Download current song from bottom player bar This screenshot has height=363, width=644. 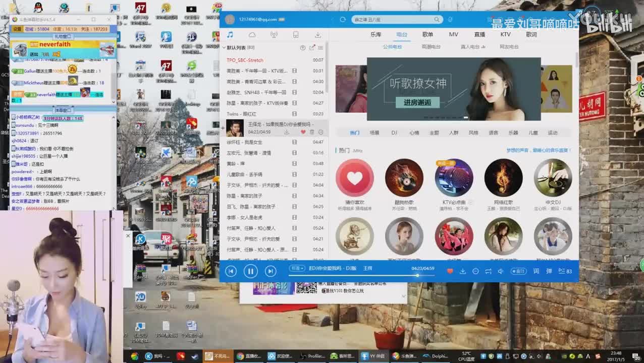tap(463, 271)
